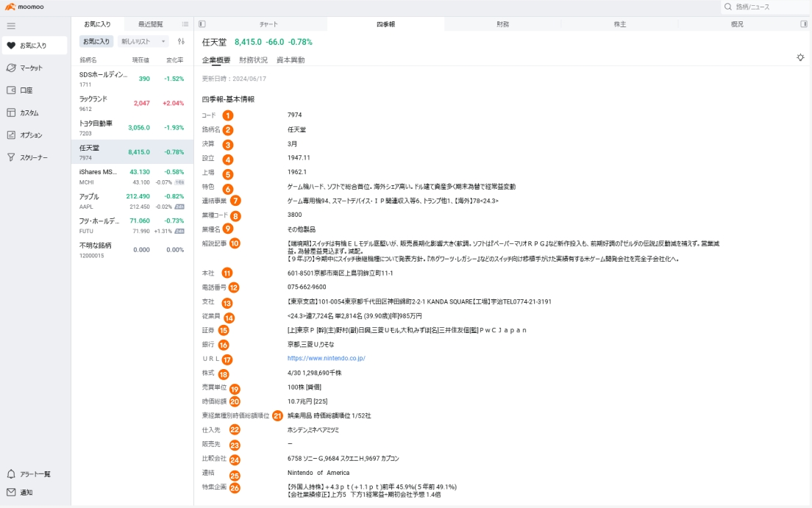Click the search magnifier icon
The width and height of the screenshot is (812, 508).
[x=728, y=7]
